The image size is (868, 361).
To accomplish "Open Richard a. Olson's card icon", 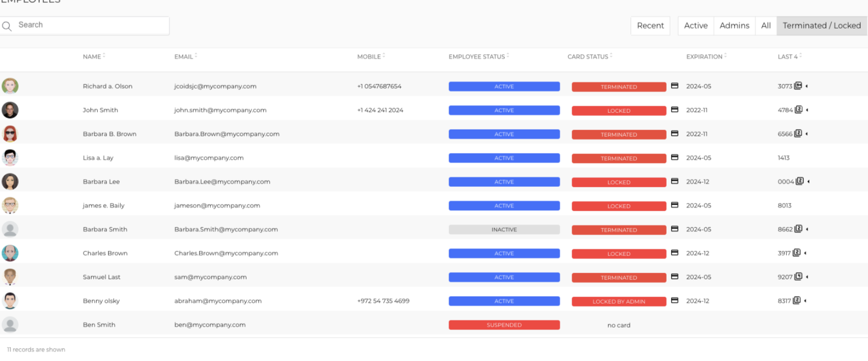I will point(674,86).
